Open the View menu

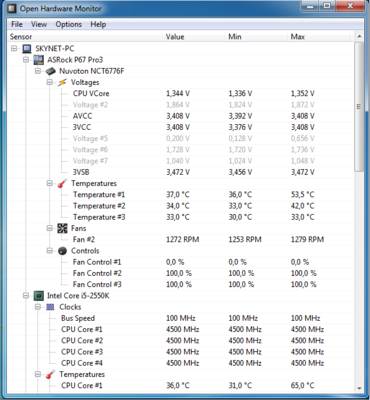pyautogui.click(x=39, y=24)
